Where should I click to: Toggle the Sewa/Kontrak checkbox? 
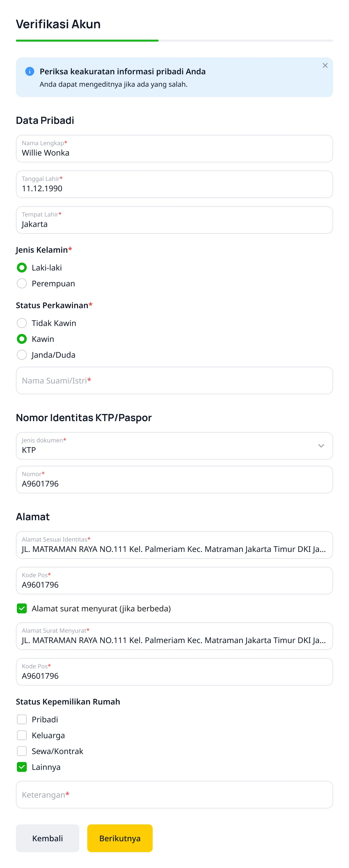22,751
